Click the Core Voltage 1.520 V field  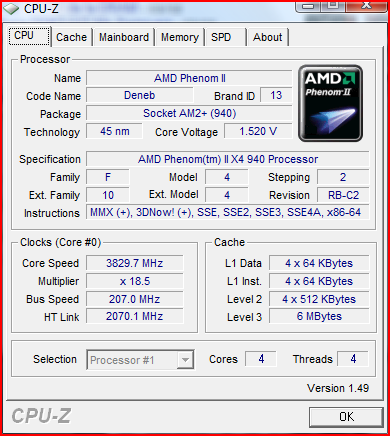258,131
